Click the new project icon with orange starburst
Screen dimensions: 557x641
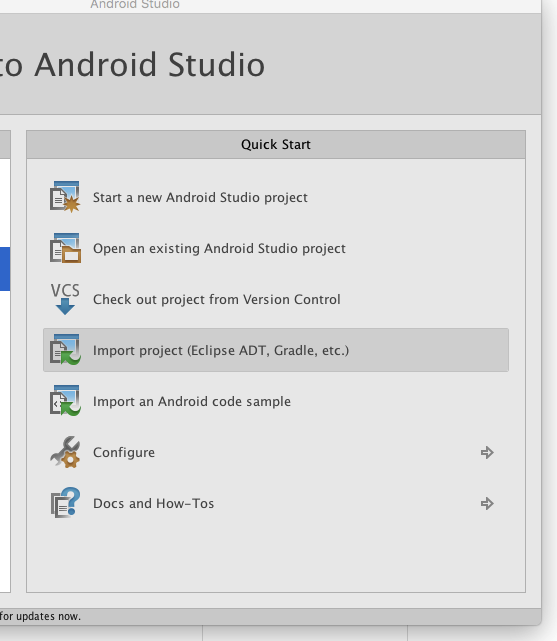click(65, 197)
